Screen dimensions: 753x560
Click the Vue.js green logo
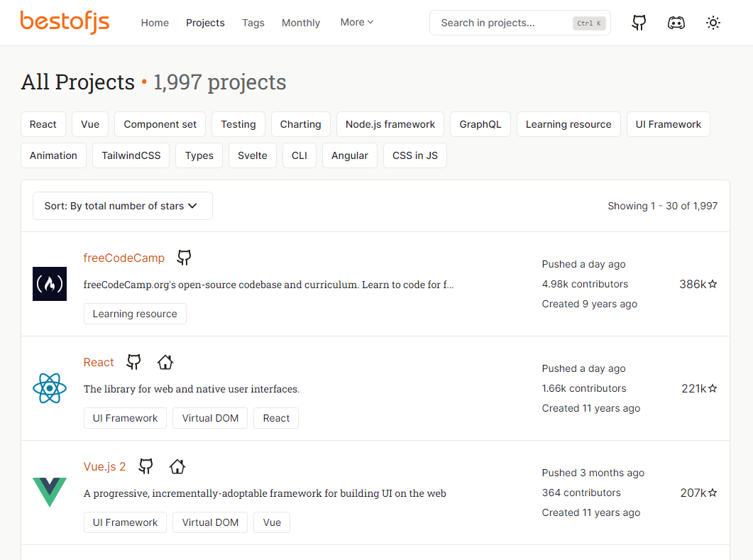[x=50, y=493]
